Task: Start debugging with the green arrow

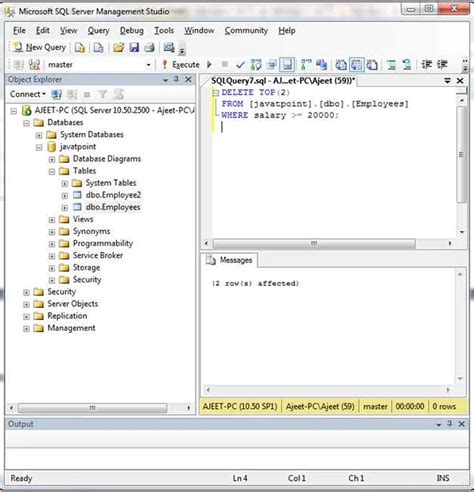Action: point(209,64)
